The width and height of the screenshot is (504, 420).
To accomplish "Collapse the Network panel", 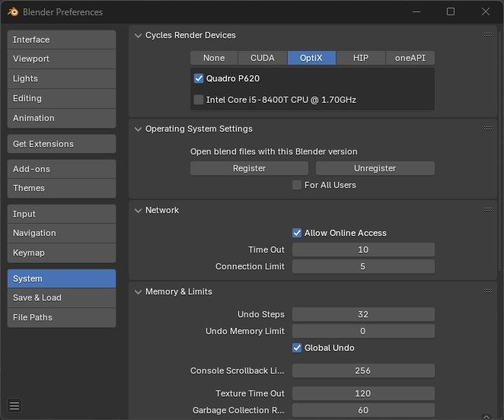I will pos(139,211).
